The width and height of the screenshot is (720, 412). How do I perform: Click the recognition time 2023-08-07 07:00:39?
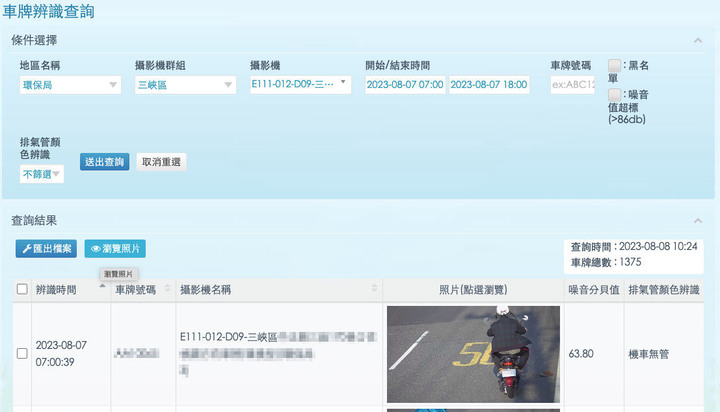(61, 354)
